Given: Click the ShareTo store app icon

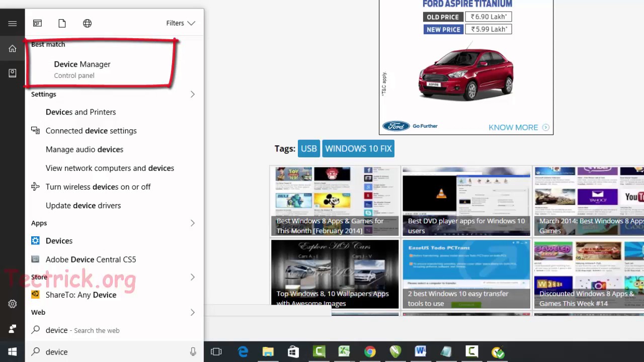Looking at the screenshot, I should 35,295.
